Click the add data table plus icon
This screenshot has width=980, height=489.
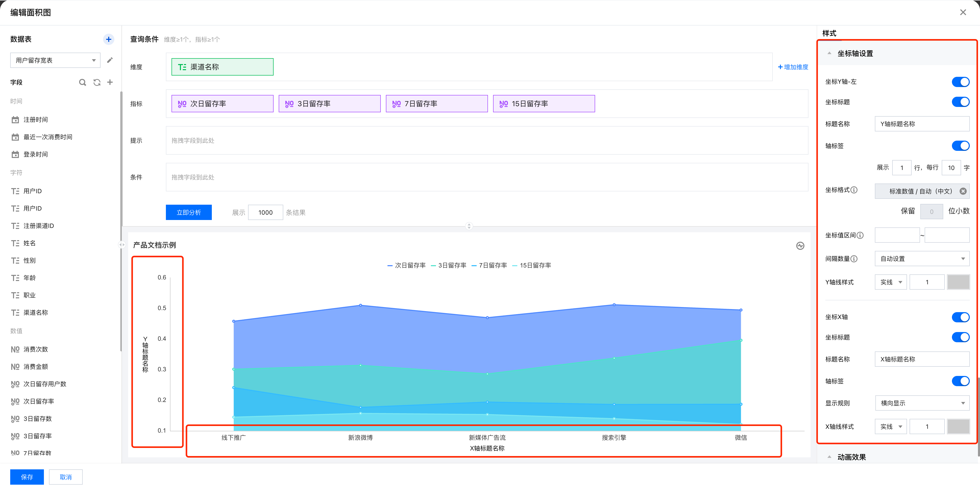point(108,39)
